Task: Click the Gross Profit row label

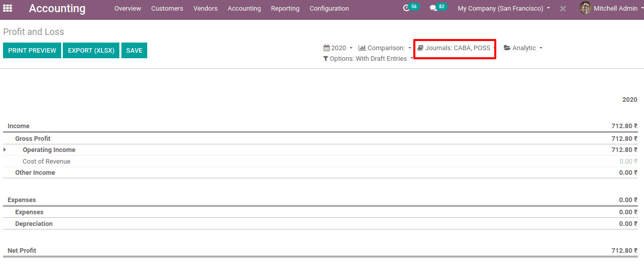Action: [x=33, y=139]
